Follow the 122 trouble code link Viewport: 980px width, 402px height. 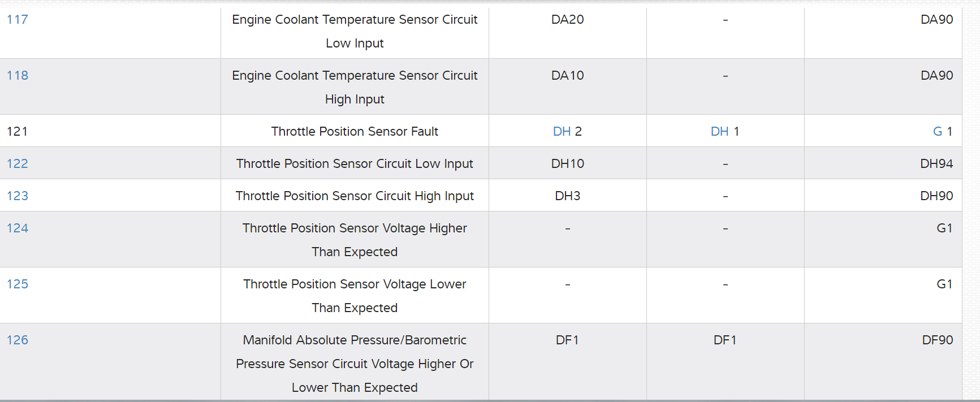coord(18,164)
